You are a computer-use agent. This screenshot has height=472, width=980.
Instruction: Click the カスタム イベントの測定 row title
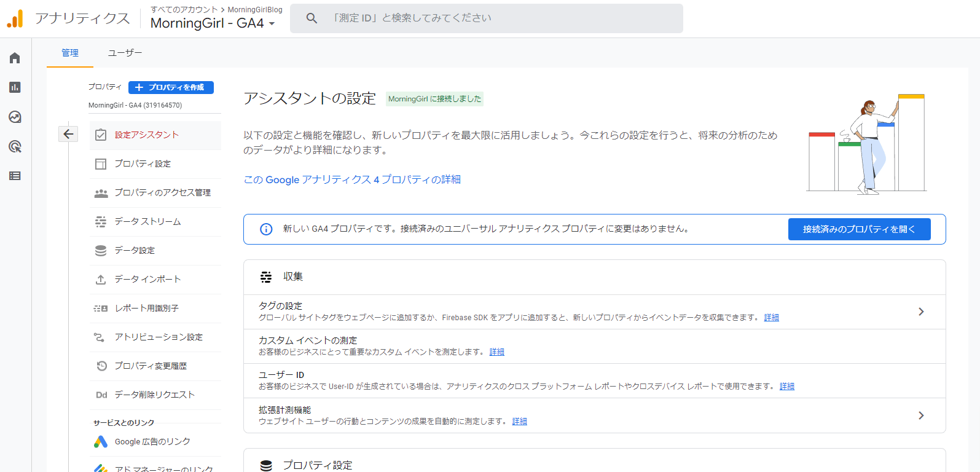tap(308, 340)
